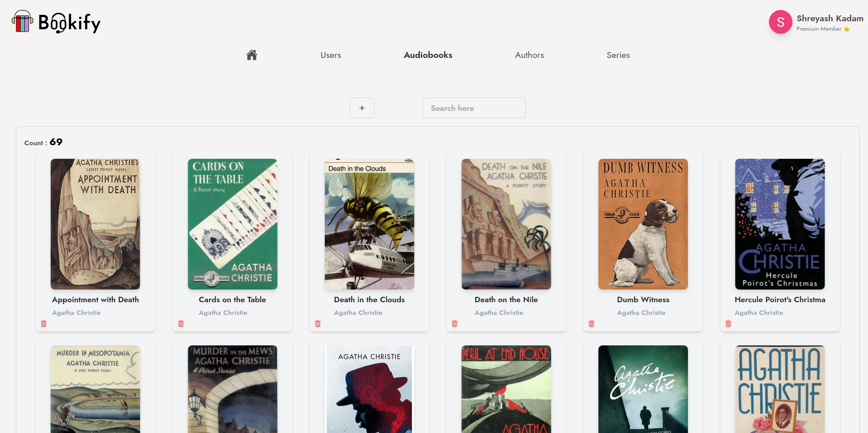Open the home icon in navigation
This screenshot has width=868, height=433.
click(252, 55)
